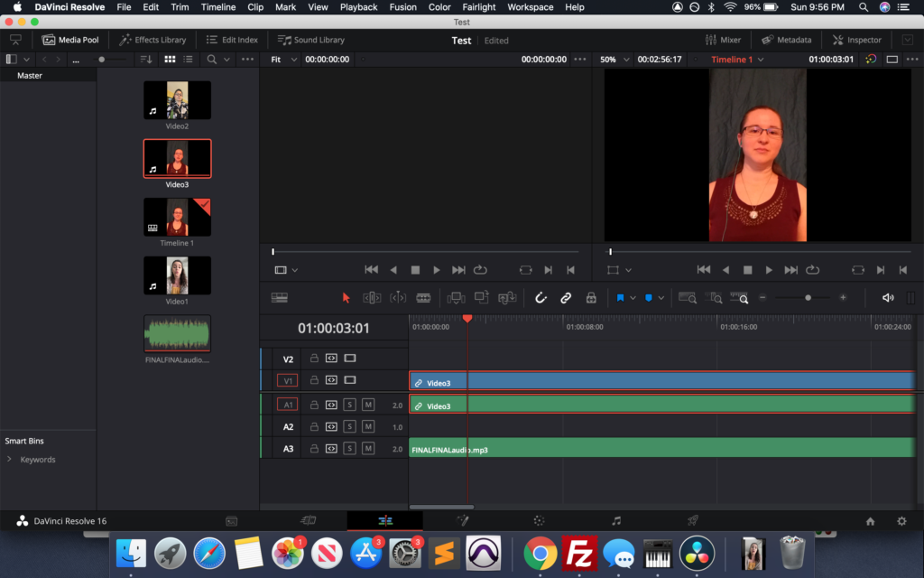The width and height of the screenshot is (924, 578).
Task: Select the Video2 clip thumbnail
Action: point(177,100)
